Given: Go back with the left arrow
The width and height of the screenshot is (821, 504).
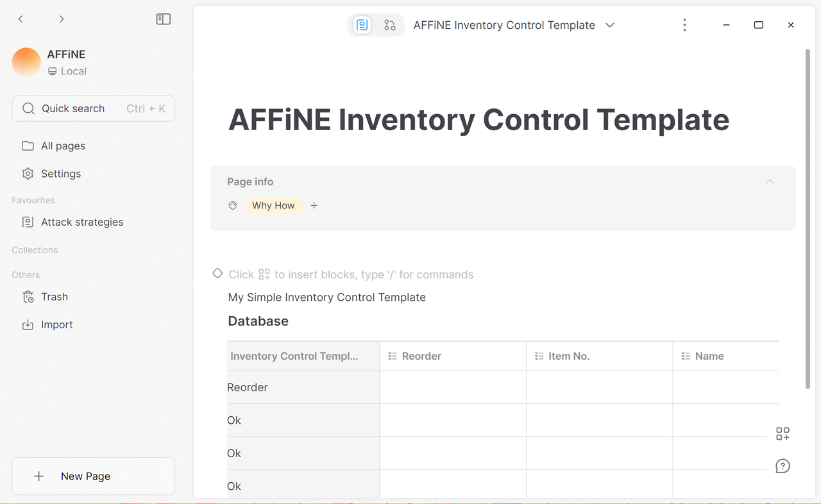Looking at the screenshot, I should [21, 19].
